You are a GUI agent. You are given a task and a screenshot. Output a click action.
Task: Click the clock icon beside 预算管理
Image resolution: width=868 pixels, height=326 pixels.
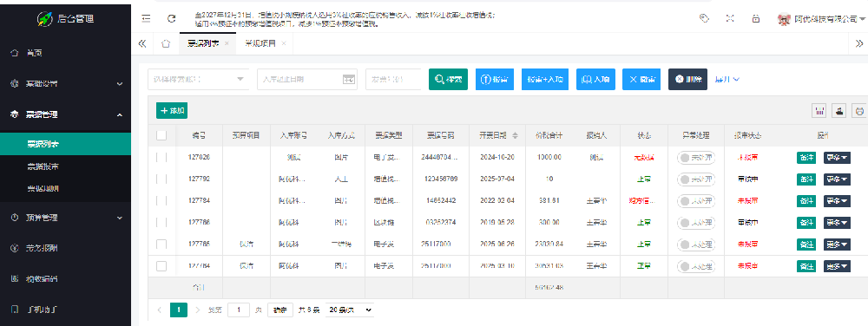point(15,218)
